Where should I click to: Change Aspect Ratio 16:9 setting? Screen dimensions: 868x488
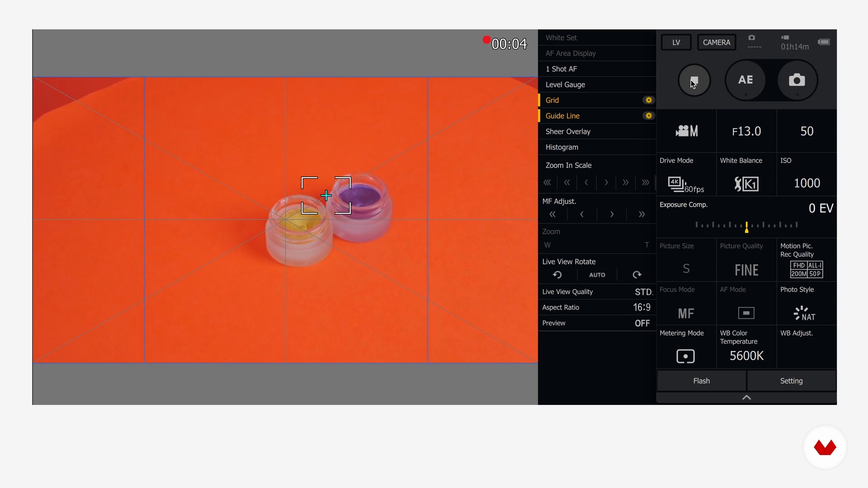[642, 307]
